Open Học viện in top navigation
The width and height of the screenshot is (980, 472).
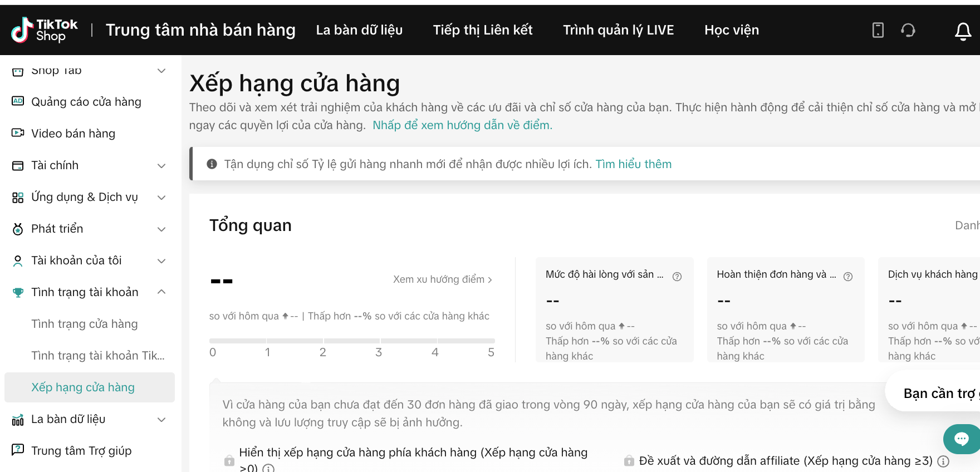coord(732,30)
